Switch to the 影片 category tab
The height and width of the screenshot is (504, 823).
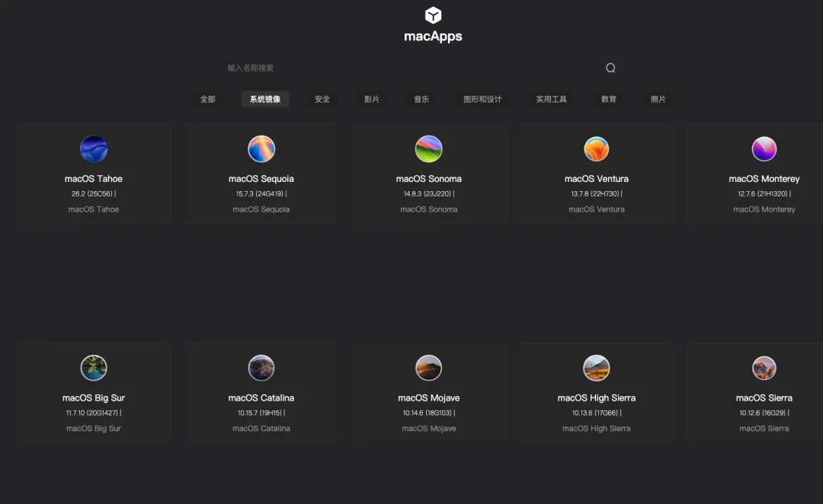point(372,99)
